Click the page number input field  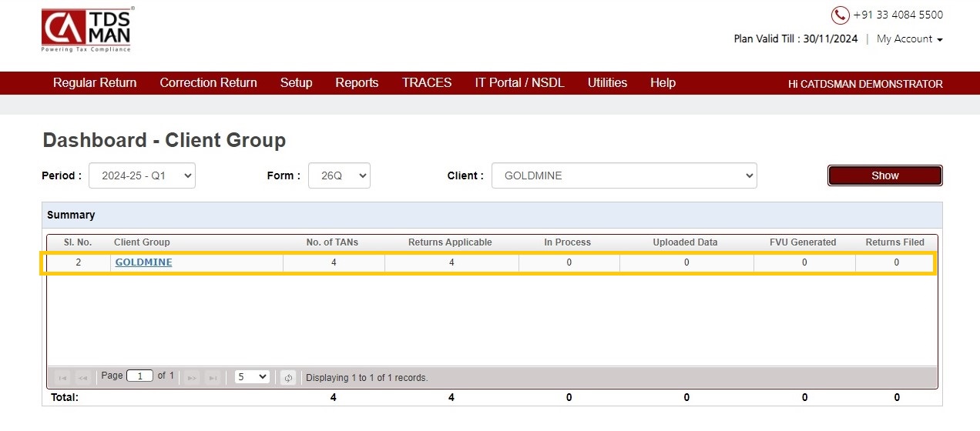pyautogui.click(x=139, y=376)
